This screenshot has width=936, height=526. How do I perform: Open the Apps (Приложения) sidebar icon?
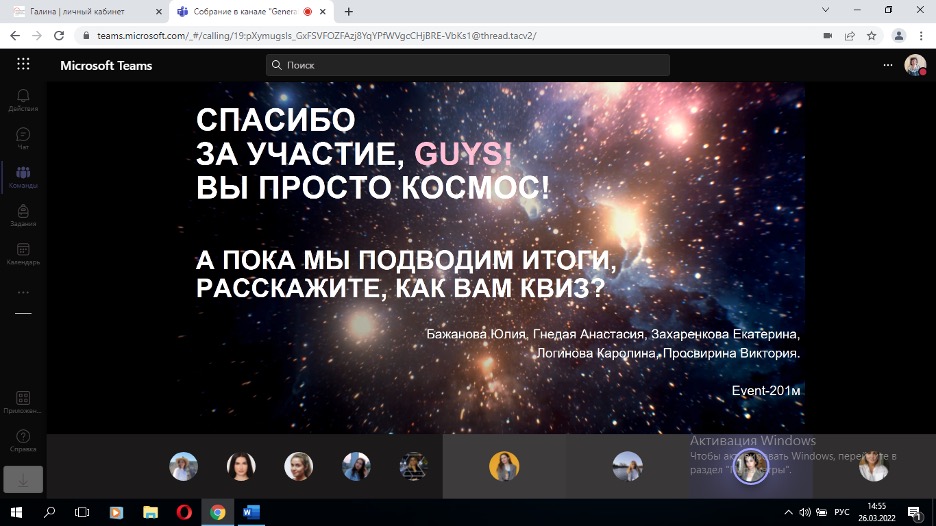coord(23,402)
